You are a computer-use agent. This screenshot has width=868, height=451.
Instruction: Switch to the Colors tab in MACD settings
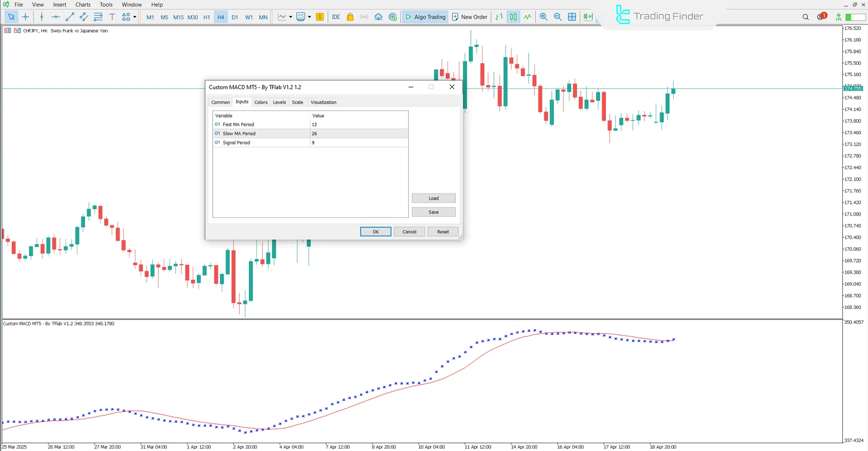tap(261, 102)
